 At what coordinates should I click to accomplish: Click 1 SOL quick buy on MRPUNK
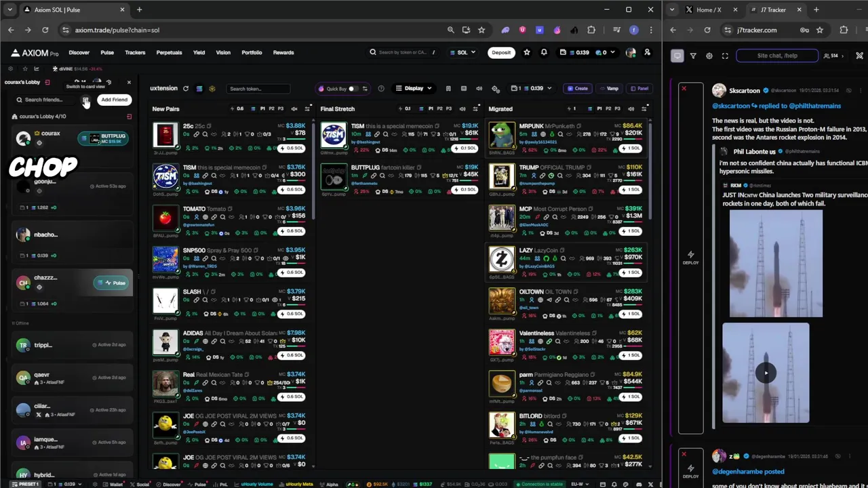(x=630, y=148)
